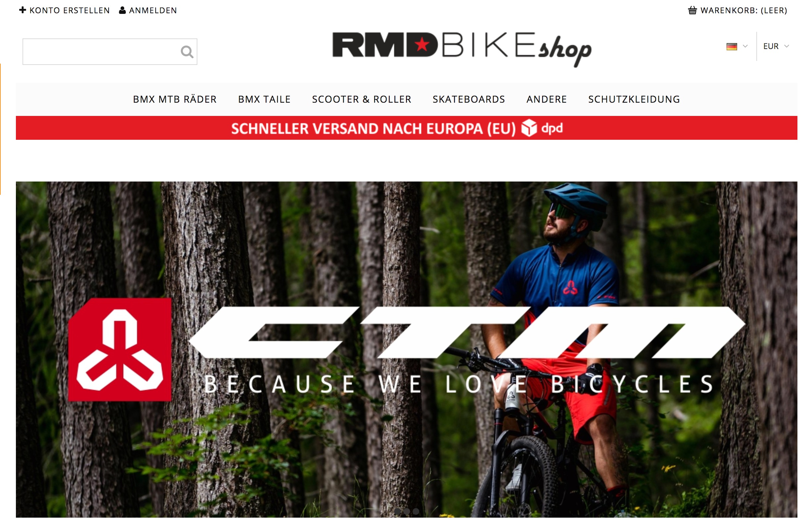Screen dimensions: 812x526
Task: Select the first carousel slide dot
Action: [x=397, y=511]
